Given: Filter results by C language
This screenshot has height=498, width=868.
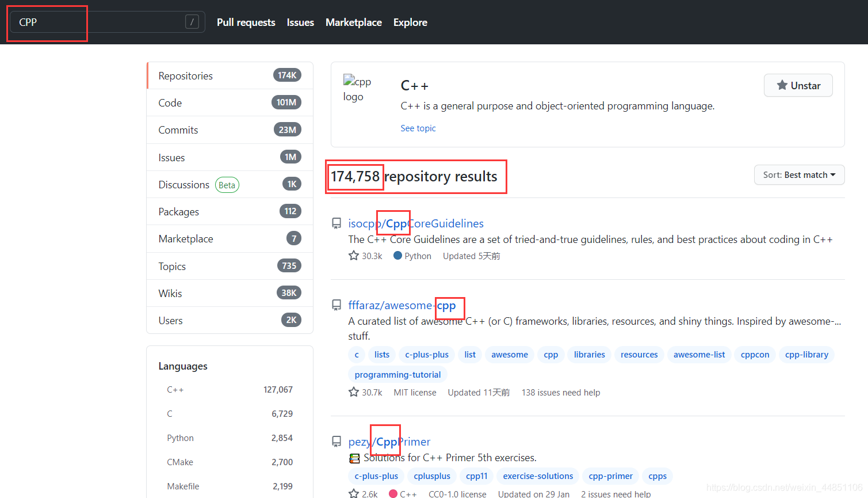Looking at the screenshot, I should tap(230, 414).
